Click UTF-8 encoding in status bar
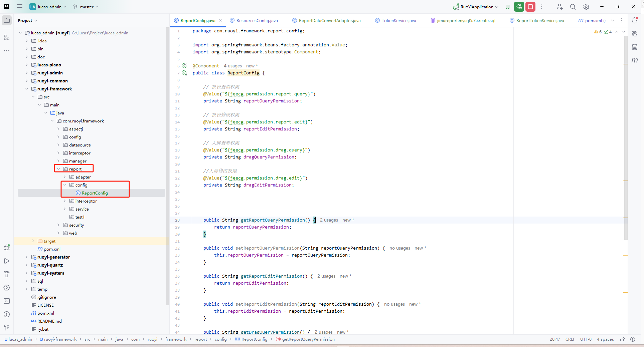Viewport: 644px width, 347px height. [x=586, y=339]
